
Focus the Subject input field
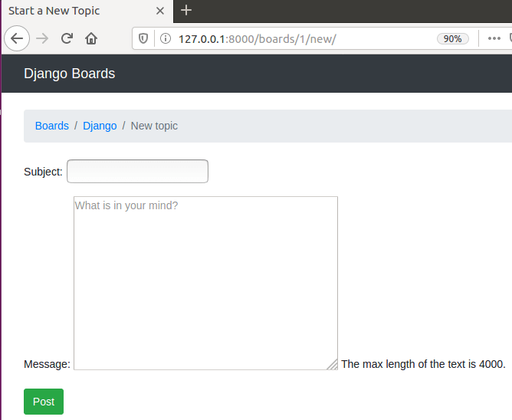pos(137,171)
